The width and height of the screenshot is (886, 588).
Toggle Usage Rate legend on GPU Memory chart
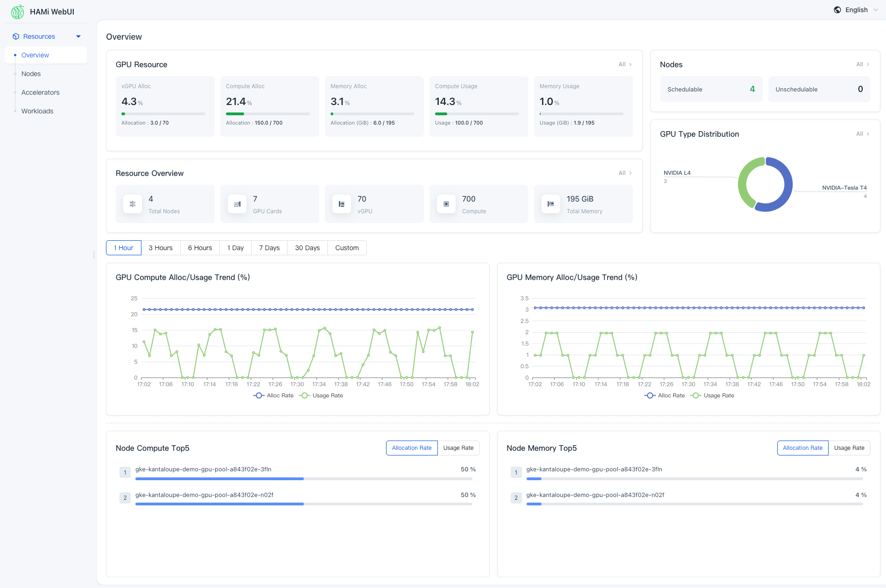tap(712, 395)
